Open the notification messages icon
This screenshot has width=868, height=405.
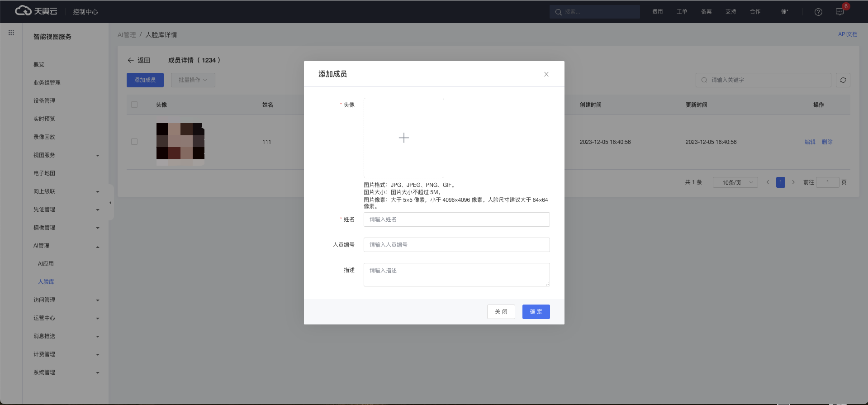840,12
